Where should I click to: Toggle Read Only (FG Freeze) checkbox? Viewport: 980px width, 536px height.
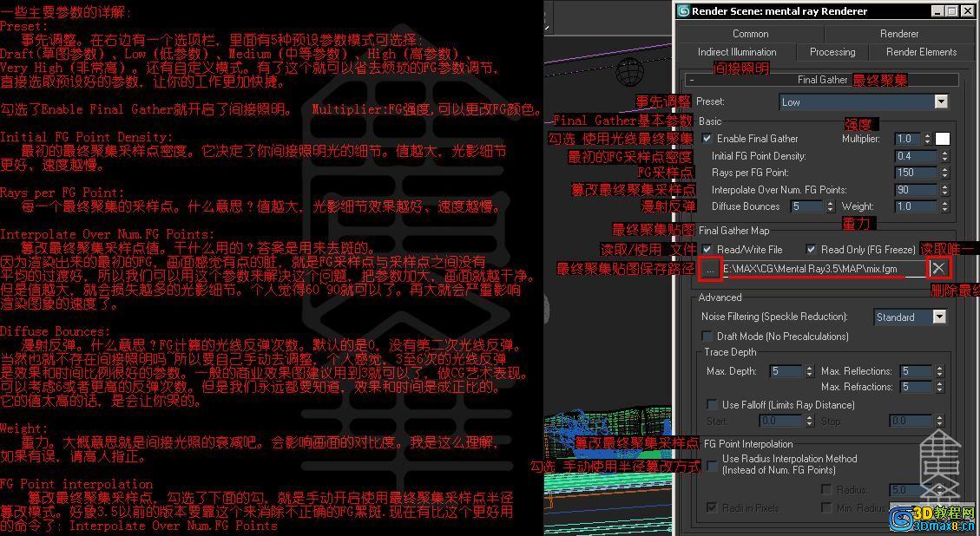[811, 249]
